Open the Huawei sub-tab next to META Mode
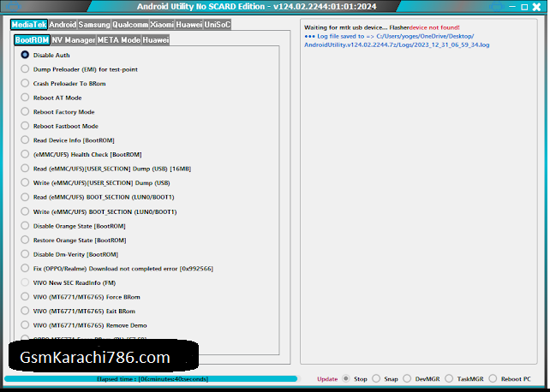Screen dimensions: 550x392 (x=156, y=40)
